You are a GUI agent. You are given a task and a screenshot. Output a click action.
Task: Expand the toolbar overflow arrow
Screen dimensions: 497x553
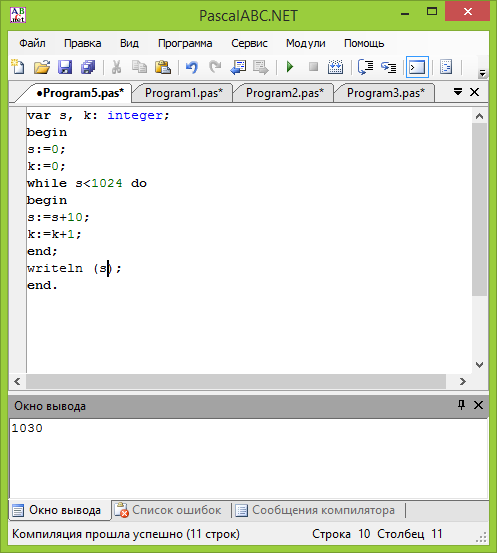pyautogui.click(x=482, y=73)
